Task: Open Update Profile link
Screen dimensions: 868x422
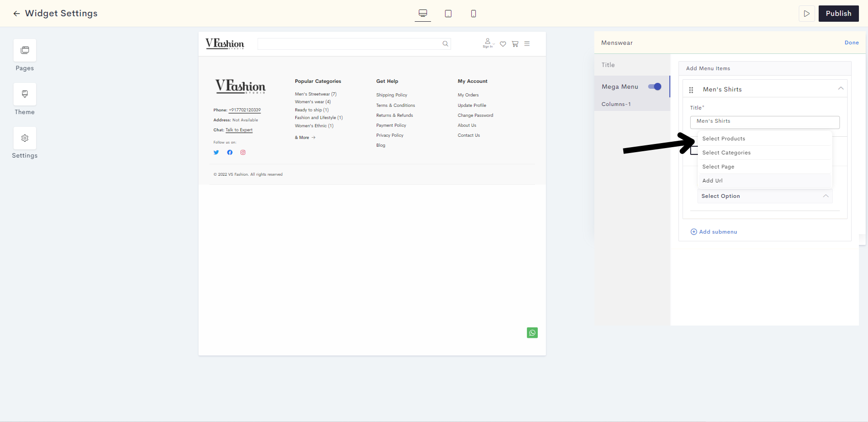Action: (472, 105)
